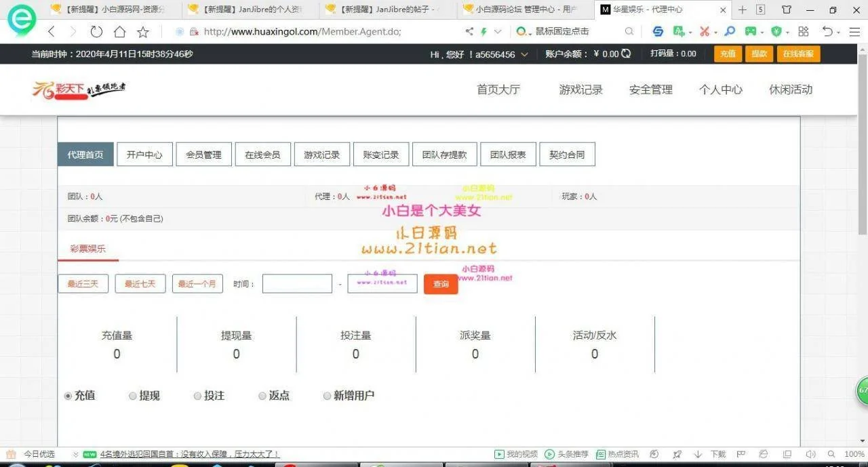Click the 最近七天 filter button

(140, 284)
